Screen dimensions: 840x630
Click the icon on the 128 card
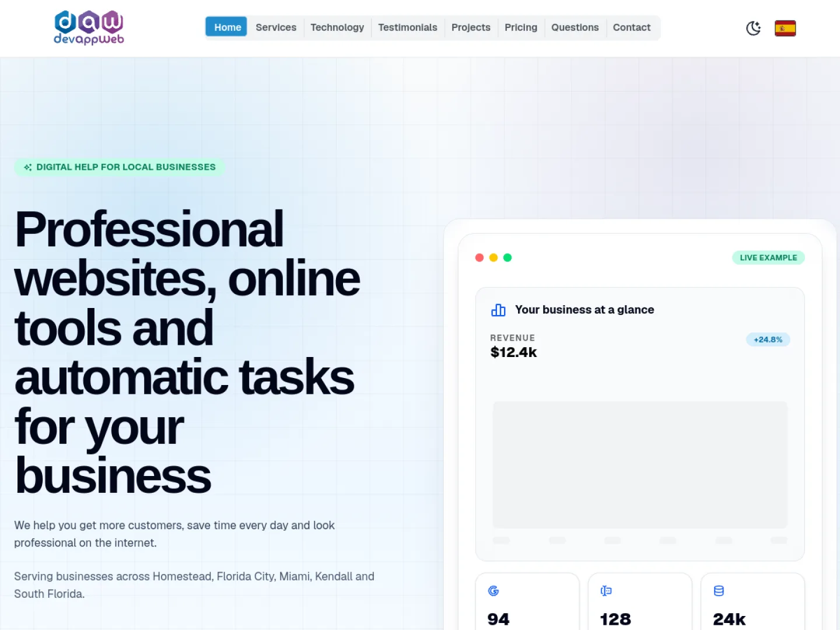point(606,591)
